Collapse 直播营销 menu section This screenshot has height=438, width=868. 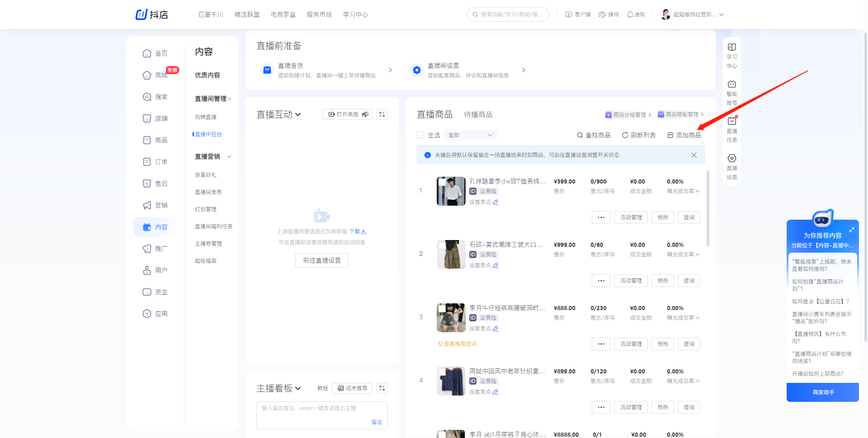click(229, 156)
